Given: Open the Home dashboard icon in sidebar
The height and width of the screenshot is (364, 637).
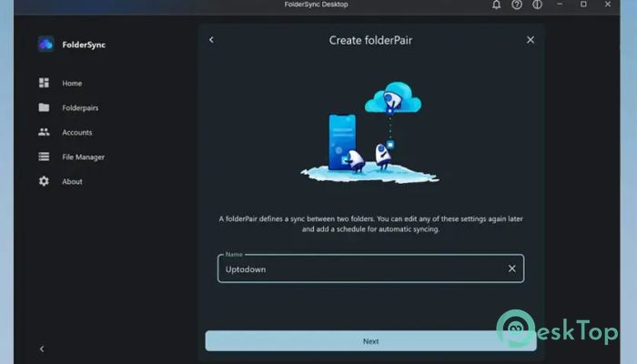Looking at the screenshot, I should click(x=44, y=83).
